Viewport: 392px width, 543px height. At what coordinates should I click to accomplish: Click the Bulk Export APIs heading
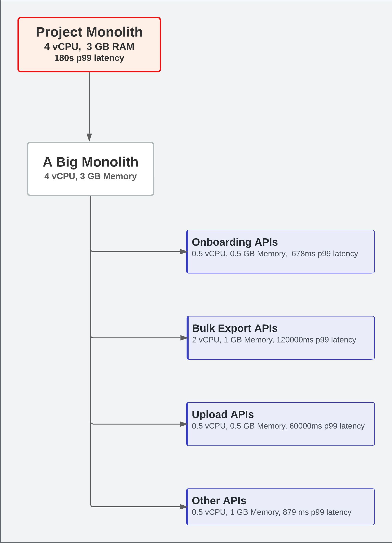pyautogui.click(x=235, y=328)
